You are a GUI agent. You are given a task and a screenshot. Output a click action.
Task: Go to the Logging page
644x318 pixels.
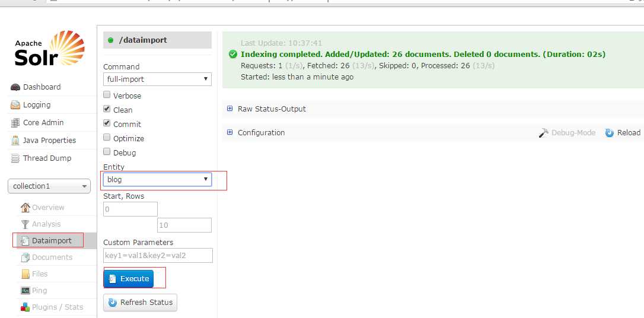[x=37, y=105]
